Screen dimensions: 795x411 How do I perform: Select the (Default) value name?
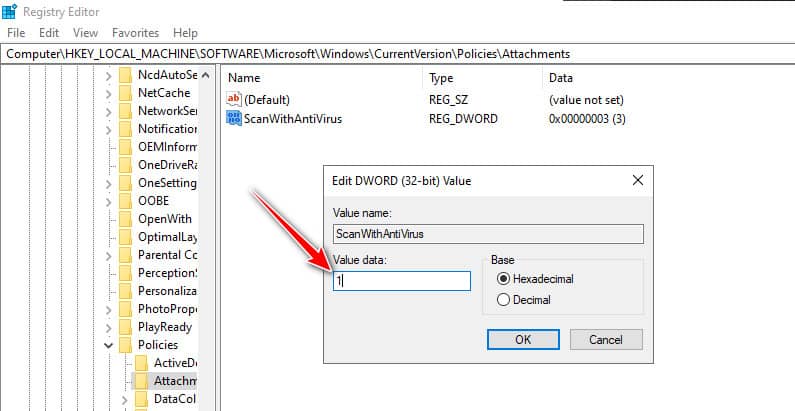pos(267,100)
